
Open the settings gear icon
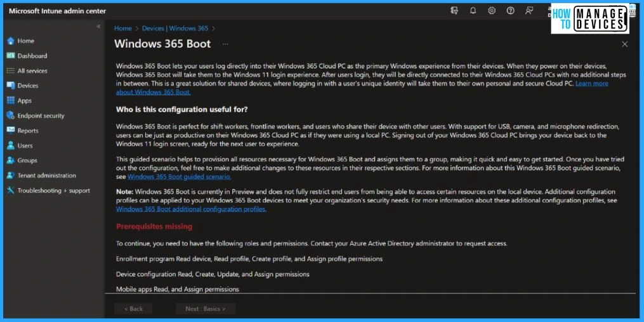point(492,11)
